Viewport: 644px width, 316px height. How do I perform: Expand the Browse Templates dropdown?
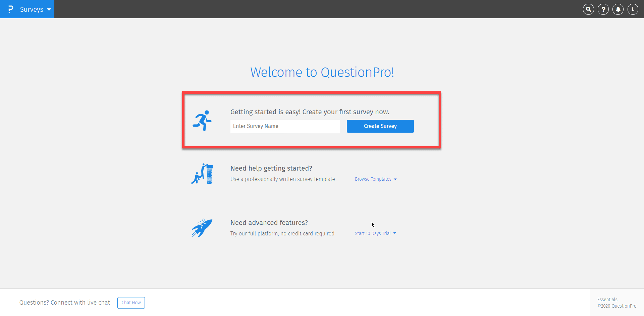(376, 179)
